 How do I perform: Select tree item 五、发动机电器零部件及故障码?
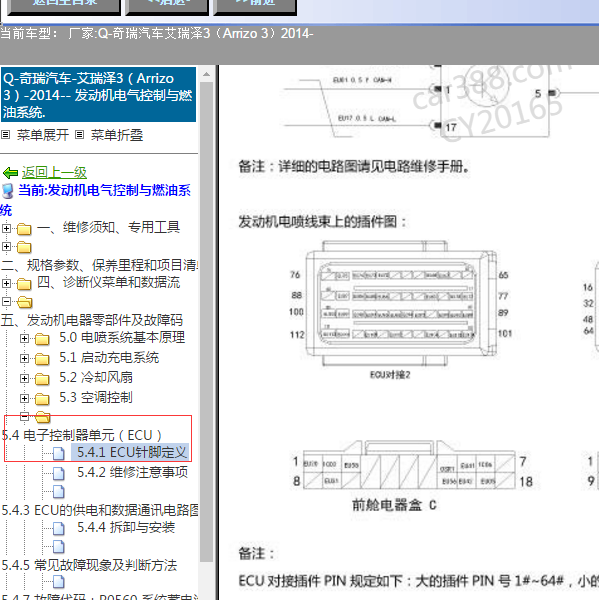tap(92, 320)
